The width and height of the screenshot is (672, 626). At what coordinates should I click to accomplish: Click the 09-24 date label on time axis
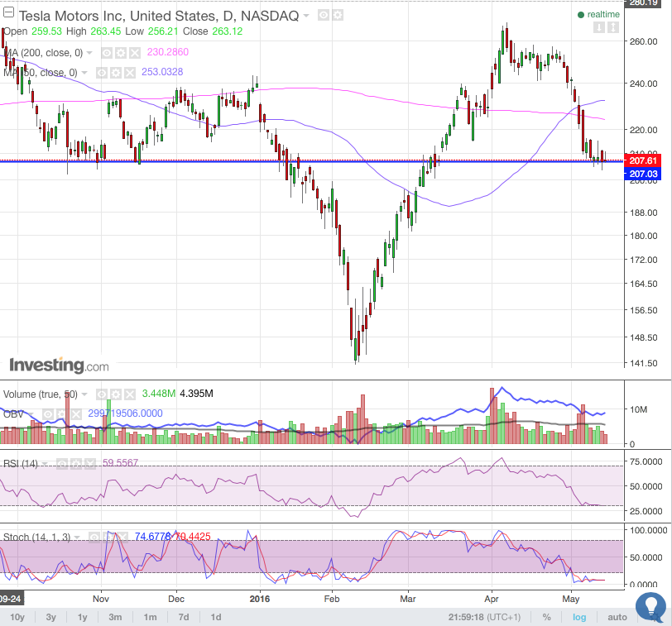click(x=11, y=599)
